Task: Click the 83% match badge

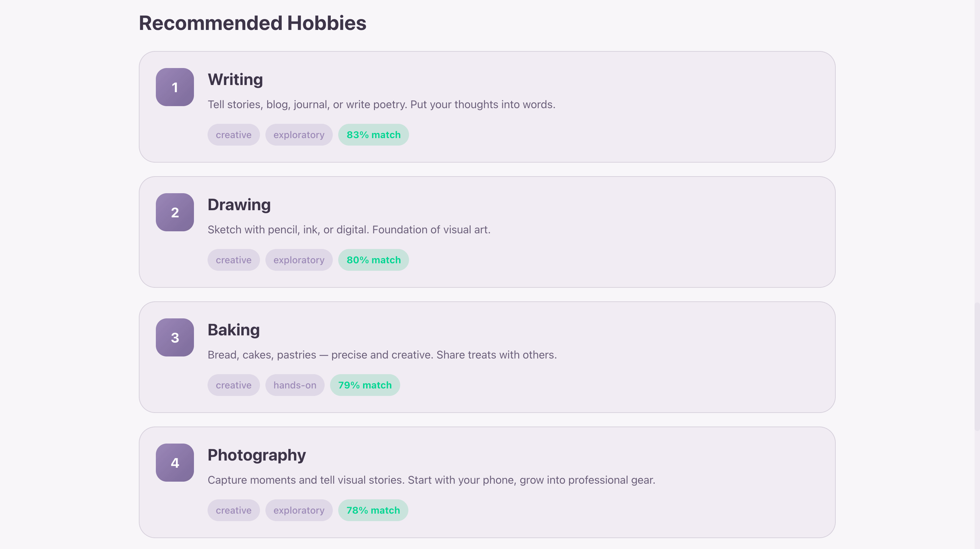Action: pos(373,135)
